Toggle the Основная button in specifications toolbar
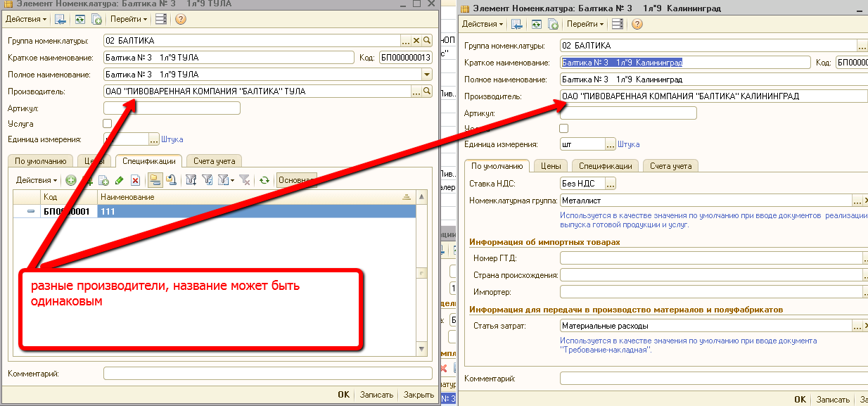Screen dimensions: 868x406 [295, 180]
